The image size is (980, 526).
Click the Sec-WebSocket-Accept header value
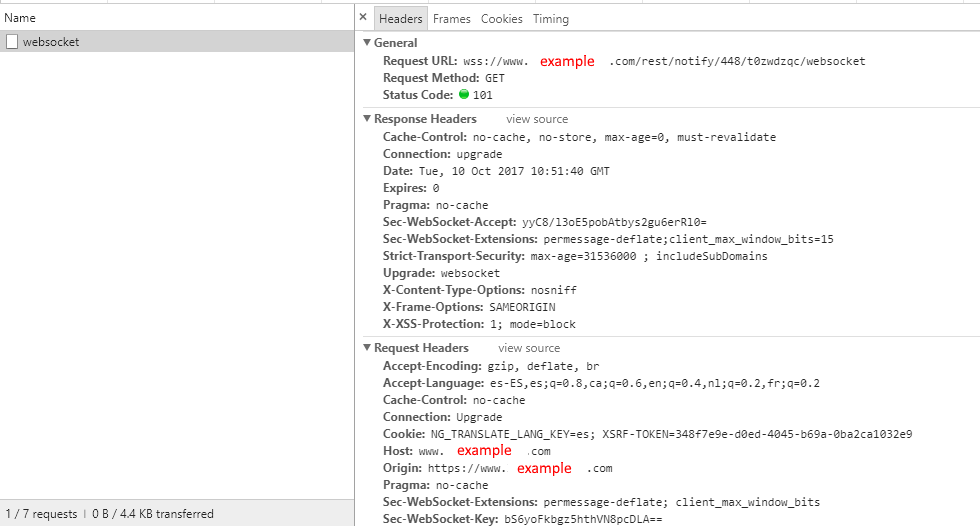click(x=614, y=222)
